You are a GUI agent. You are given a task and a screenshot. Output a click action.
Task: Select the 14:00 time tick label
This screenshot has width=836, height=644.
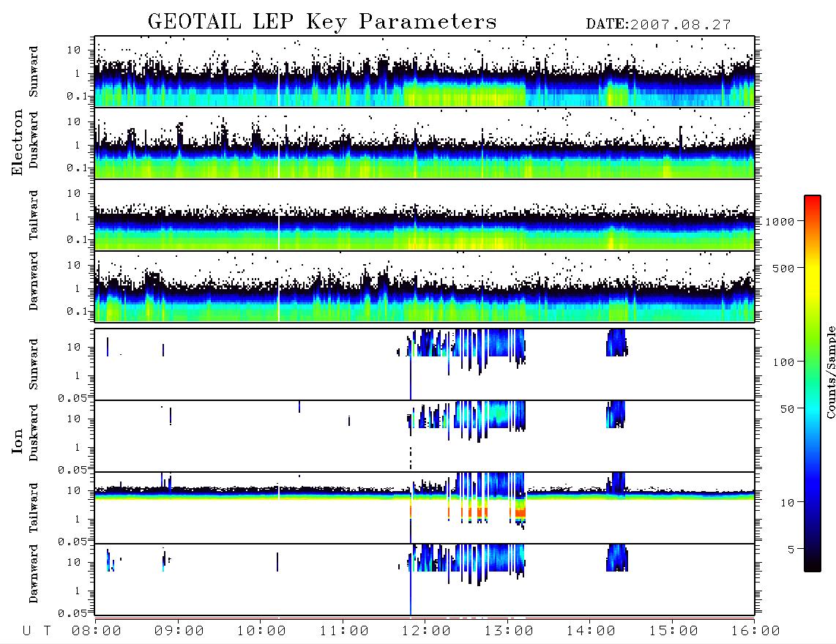pyautogui.click(x=591, y=632)
